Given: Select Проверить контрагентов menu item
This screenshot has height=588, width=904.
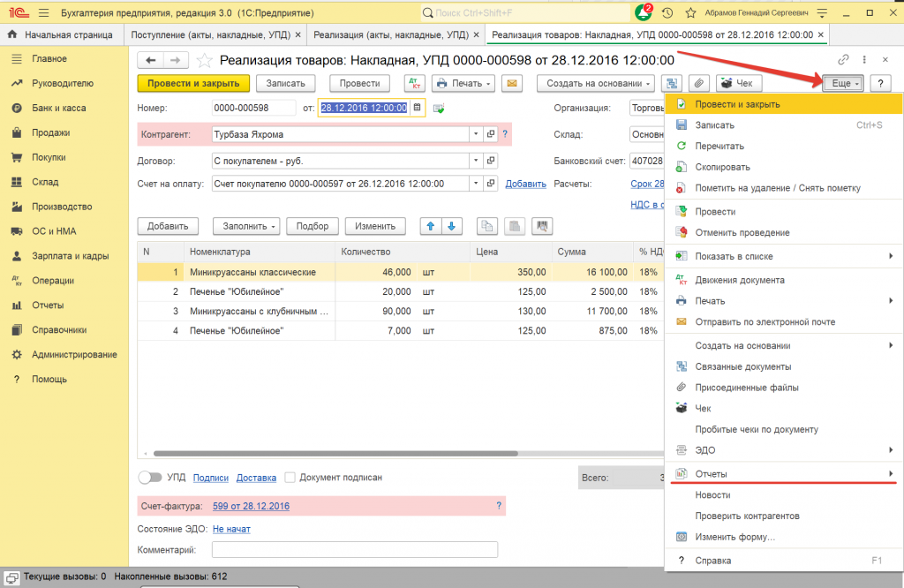Looking at the screenshot, I should (784, 516).
